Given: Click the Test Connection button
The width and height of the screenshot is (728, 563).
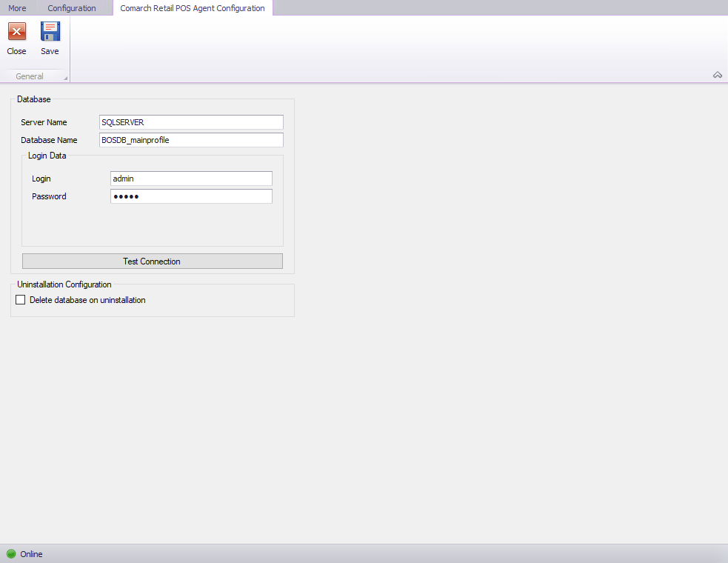Looking at the screenshot, I should click(153, 261).
